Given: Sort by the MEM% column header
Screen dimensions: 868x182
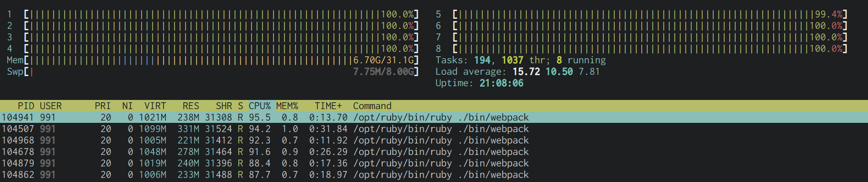Looking at the screenshot, I should [287, 106].
